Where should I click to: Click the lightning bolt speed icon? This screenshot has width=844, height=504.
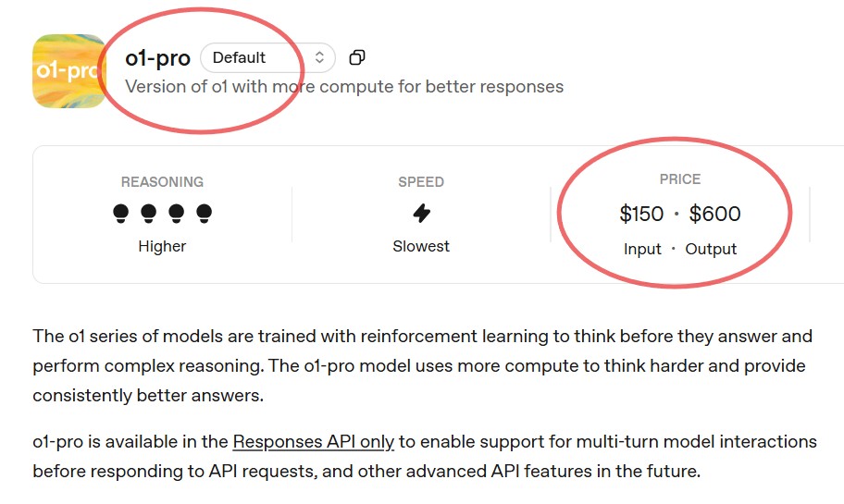421,214
